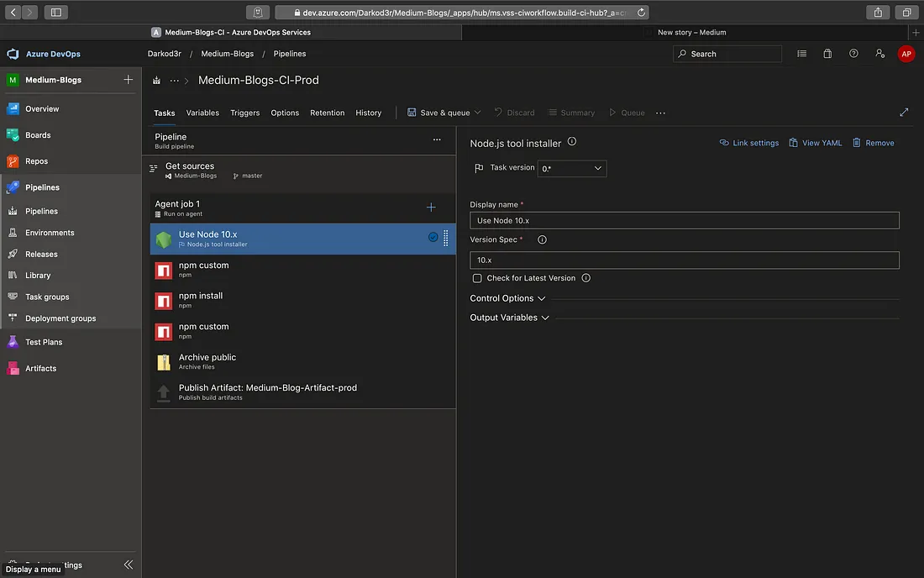This screenshot has height=578, width=924.
Task: Switch to the Retention tab
Action: pos(327,113)
